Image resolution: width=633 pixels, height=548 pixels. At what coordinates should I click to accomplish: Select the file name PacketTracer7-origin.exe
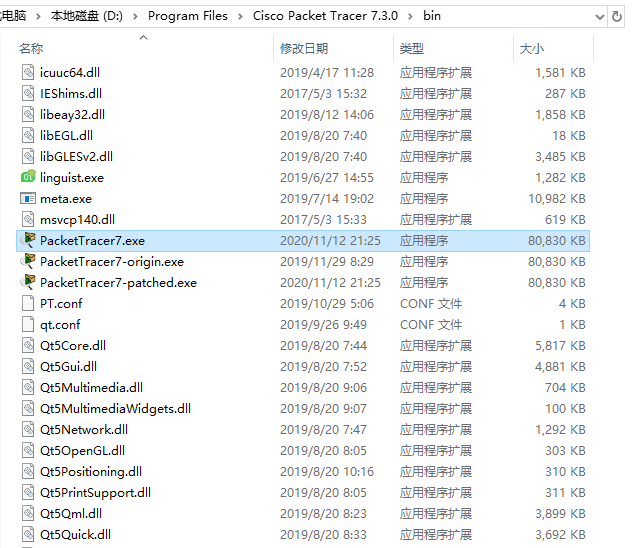112,262
